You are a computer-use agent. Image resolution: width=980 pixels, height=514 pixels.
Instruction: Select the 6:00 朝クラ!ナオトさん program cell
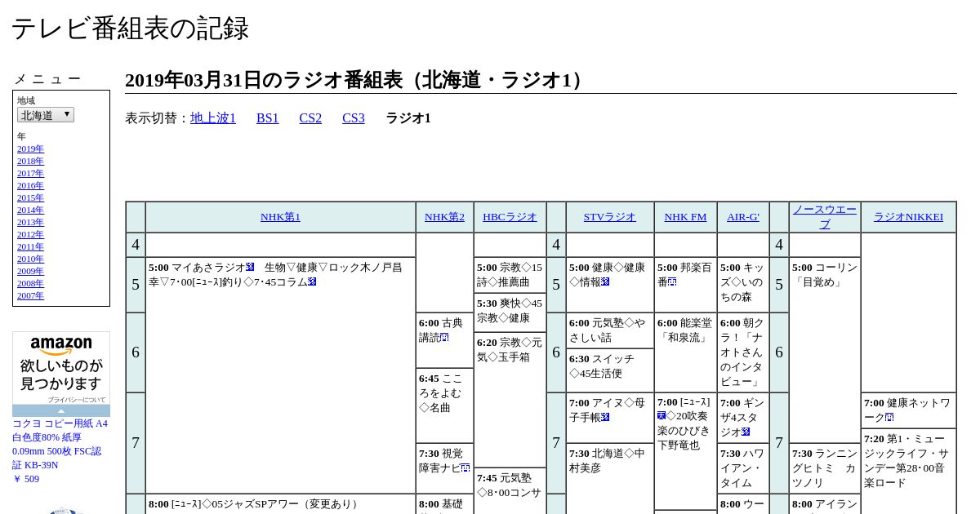pos(743,352)
